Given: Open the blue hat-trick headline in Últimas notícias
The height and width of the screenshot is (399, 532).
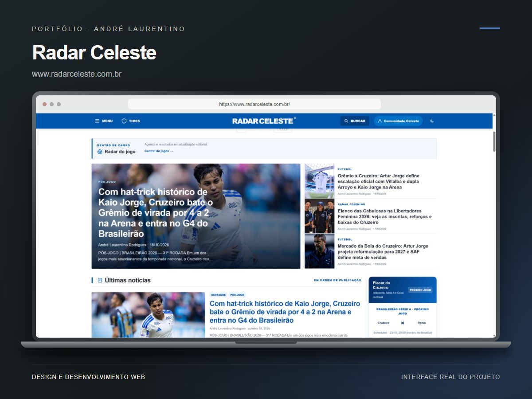Looking at the screenshot, I should point(285,312).
